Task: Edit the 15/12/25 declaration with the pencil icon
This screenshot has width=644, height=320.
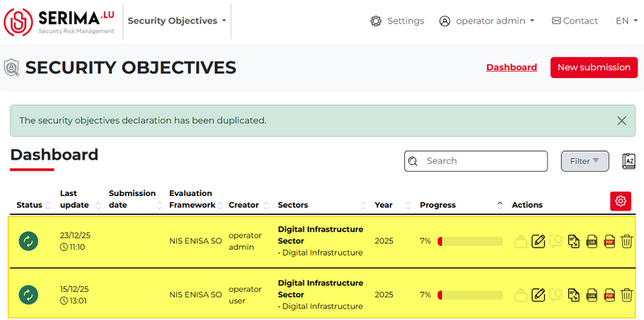Action: 538,295
